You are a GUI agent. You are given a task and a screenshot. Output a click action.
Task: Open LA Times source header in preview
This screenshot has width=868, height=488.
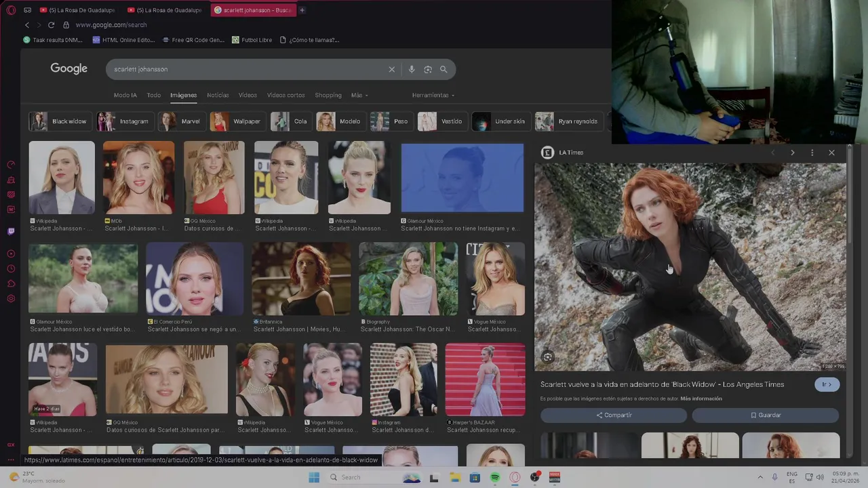(563, 152)
